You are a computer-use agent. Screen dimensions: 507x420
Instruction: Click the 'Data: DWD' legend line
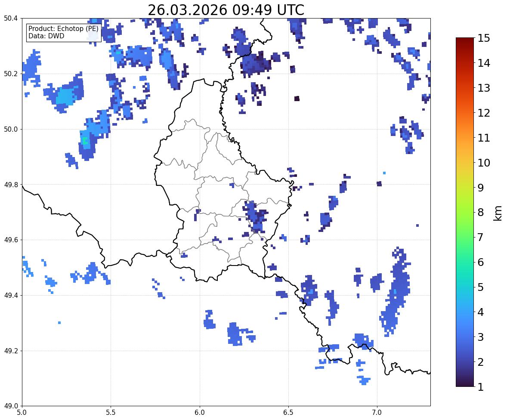coord(46,36)
